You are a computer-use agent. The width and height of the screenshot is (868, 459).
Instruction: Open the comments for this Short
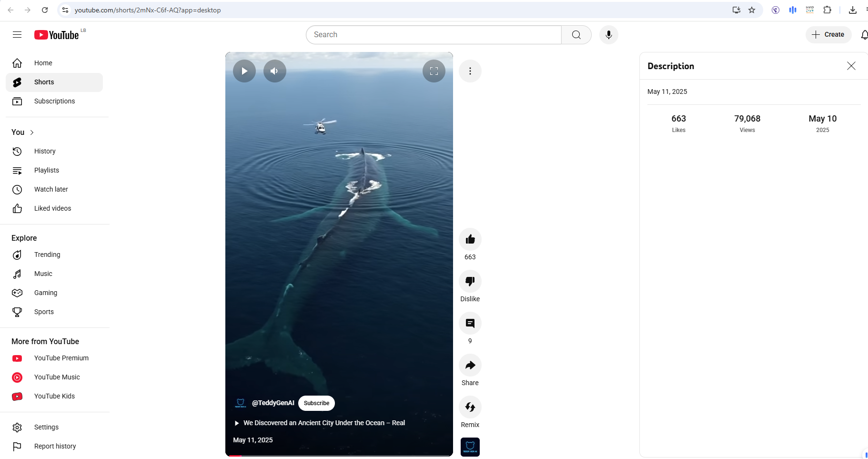coord(470,323)
